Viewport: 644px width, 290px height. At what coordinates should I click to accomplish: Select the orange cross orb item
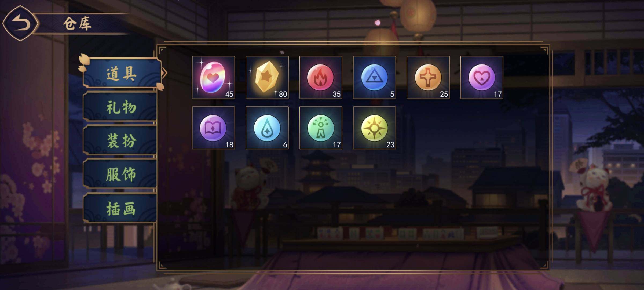[x=428, y=77]
